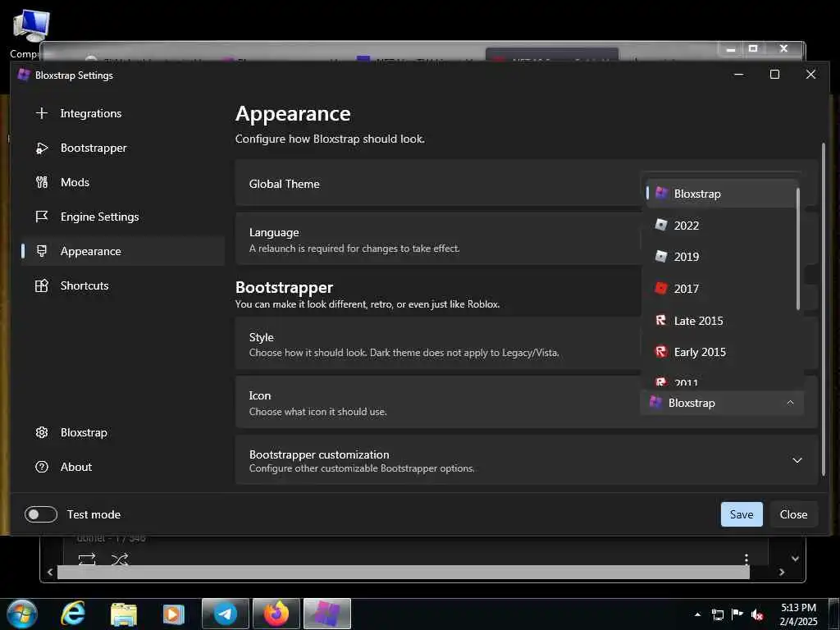
Task: Open Engine Settings in the sidebar
Action: pyautogui.click(x=123, y=217)
